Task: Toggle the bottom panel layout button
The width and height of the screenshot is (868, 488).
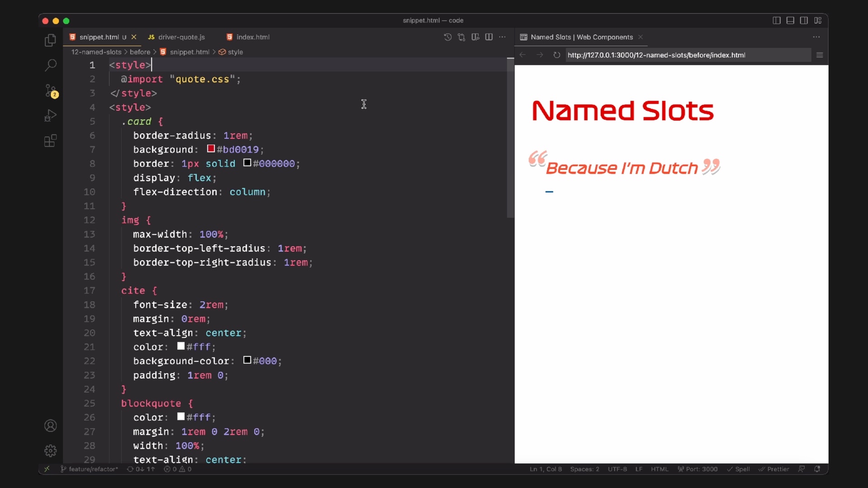Action: (790, 20)
